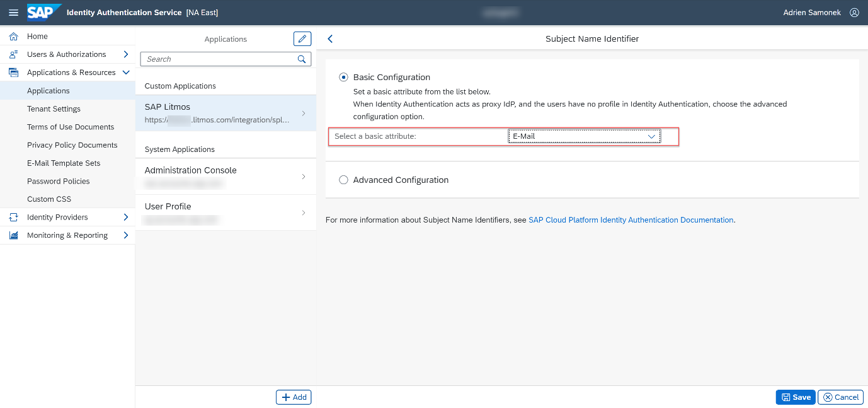Expand Identity Providers section
This screenshot has width=868, height=408.
pyautogui.click(x=126, y=217)
